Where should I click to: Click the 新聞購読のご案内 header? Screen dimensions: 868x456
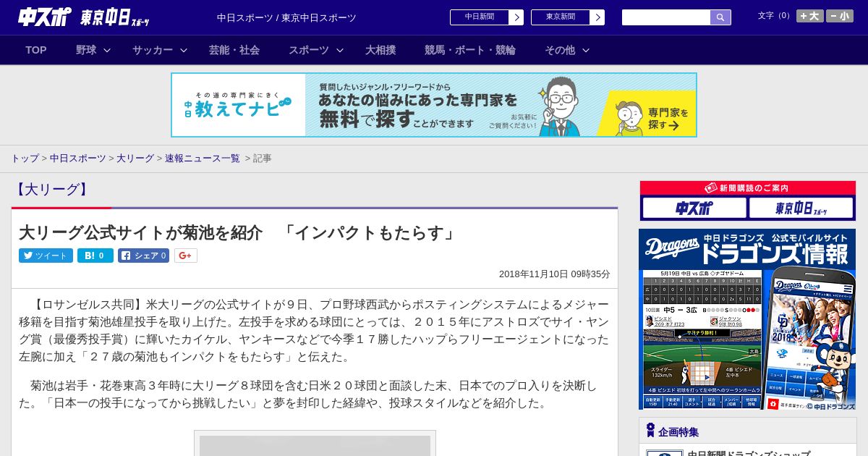747,188
